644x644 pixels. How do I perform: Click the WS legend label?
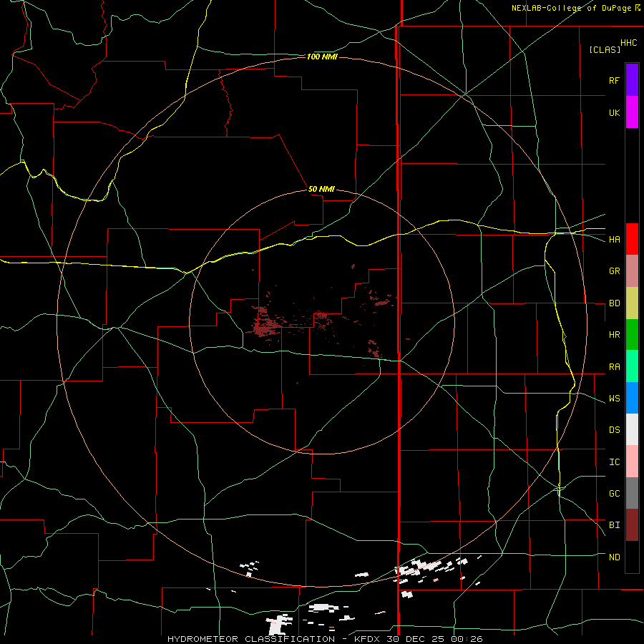pyautogui.click(x=614, y=398)
